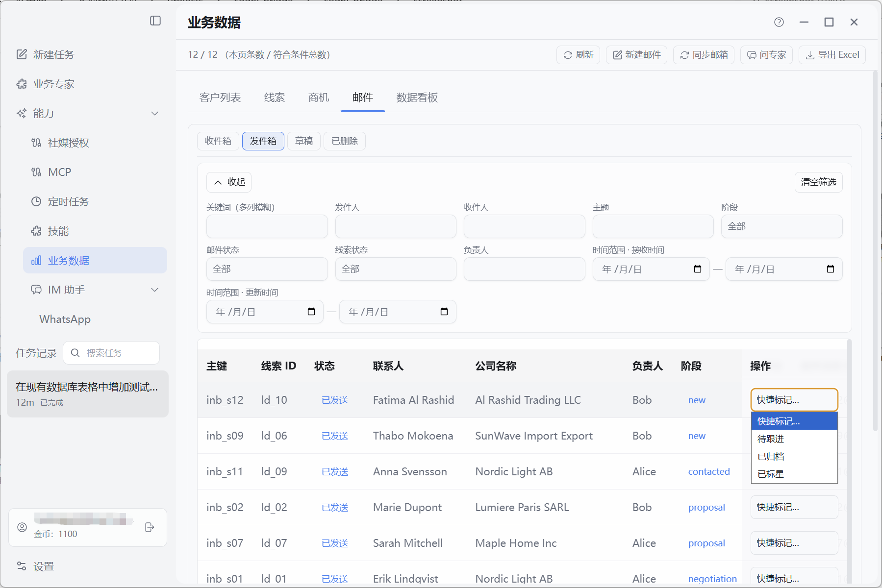Switch to the 邮件 tab
Viewport: 882px width, 588px height.
(x=363, y=98)
